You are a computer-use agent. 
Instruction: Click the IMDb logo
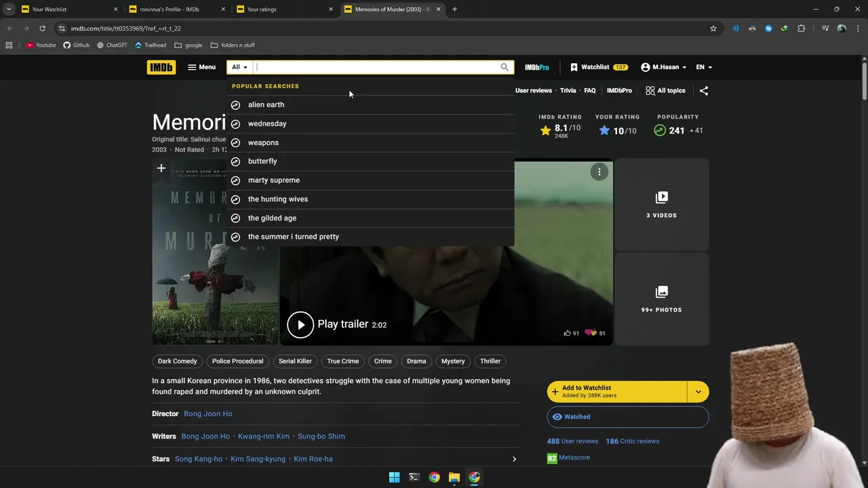click(x=161, y=67)
